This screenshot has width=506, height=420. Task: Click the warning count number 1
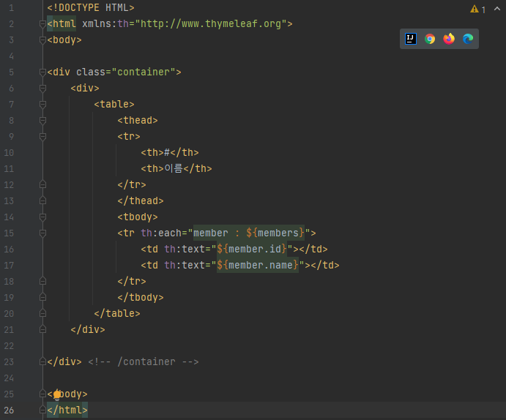point(483,10)
